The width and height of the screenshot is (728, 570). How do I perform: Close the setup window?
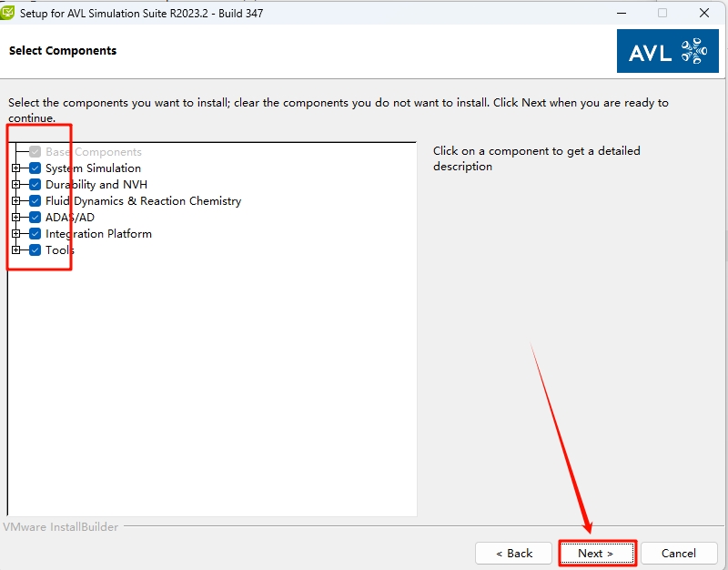click(704, 13)
